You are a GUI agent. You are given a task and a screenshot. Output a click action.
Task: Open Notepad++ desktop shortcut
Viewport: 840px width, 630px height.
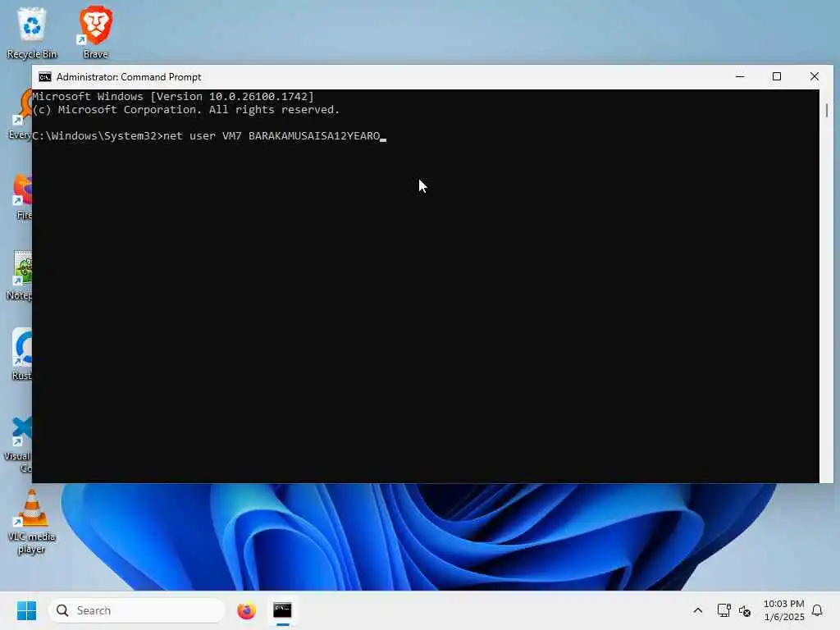(20, 276)
